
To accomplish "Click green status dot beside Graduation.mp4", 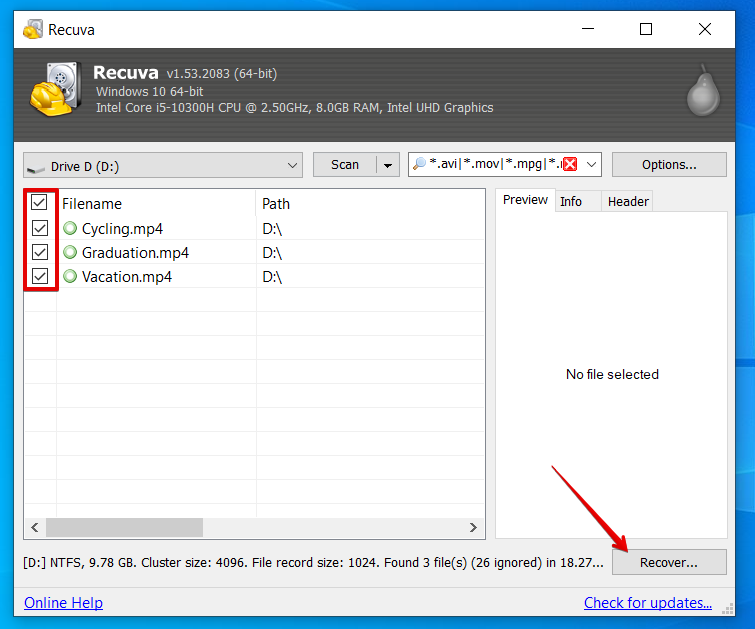I will [x=70, y=252].
